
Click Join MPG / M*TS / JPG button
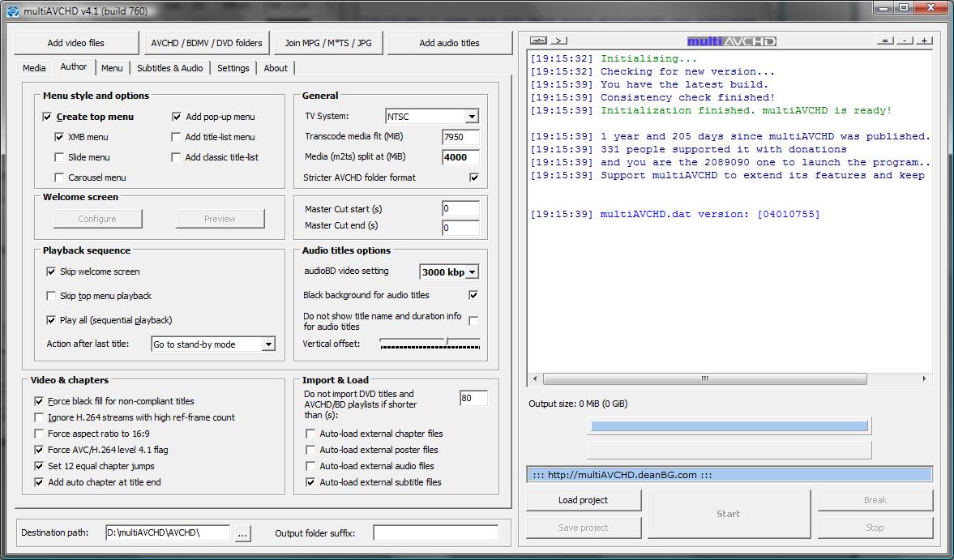(x=328, y=43)
